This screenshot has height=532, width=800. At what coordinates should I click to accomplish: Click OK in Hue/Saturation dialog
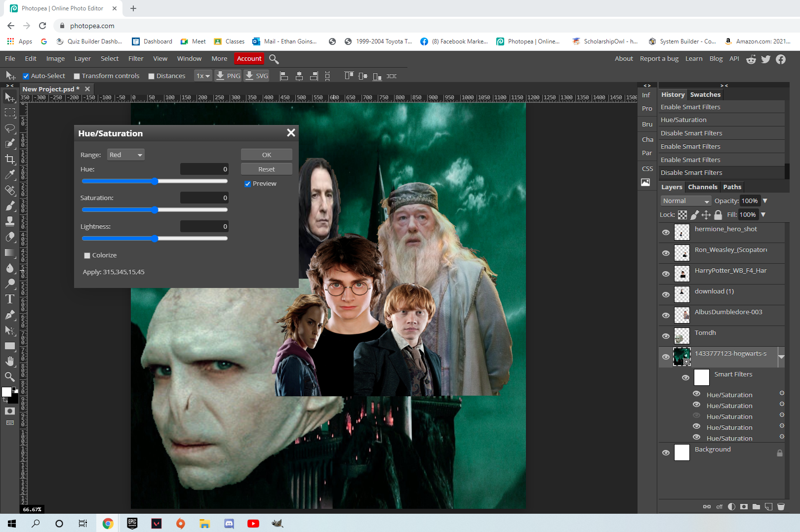click(267, 155)
